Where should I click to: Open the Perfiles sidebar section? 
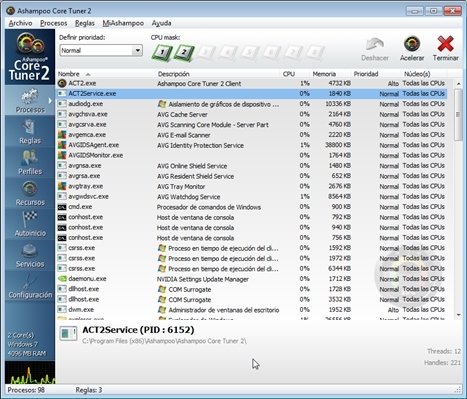[x=30, y=163]
